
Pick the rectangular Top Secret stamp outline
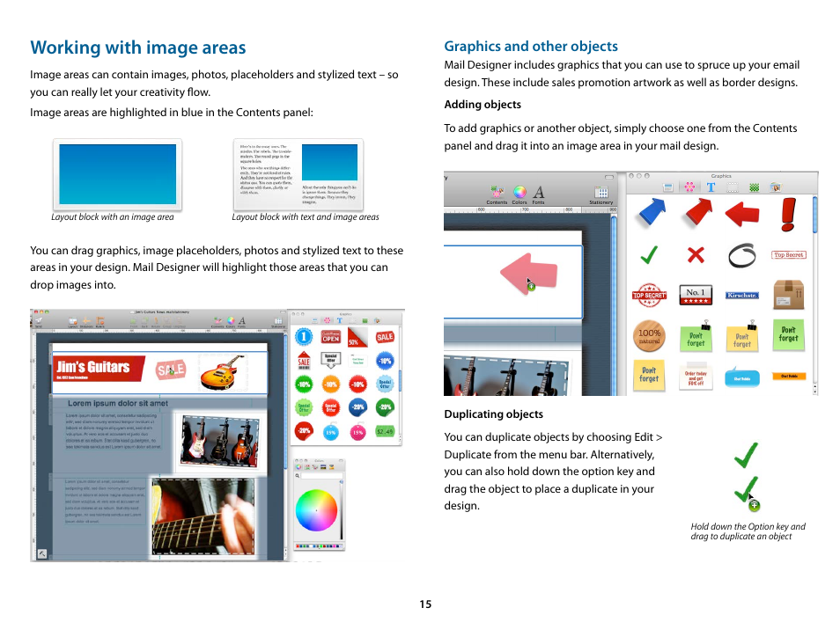pos(789,255)
